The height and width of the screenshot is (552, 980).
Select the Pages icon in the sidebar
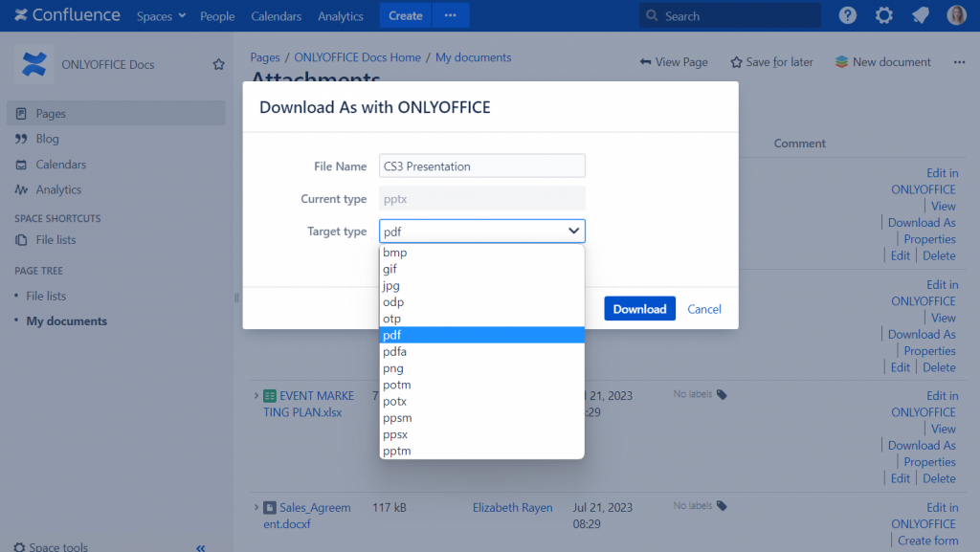coord(19,113)
